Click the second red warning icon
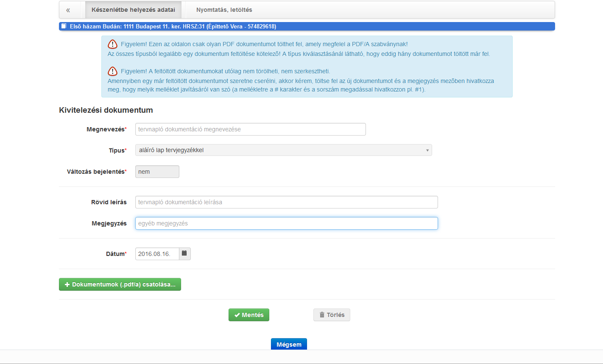 tap(112, 71)
